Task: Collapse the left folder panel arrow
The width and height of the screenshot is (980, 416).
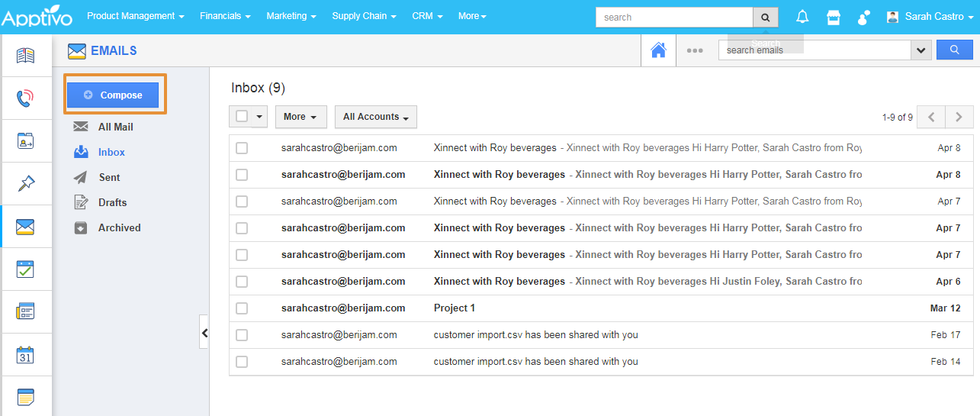Action: click(204, 333)
